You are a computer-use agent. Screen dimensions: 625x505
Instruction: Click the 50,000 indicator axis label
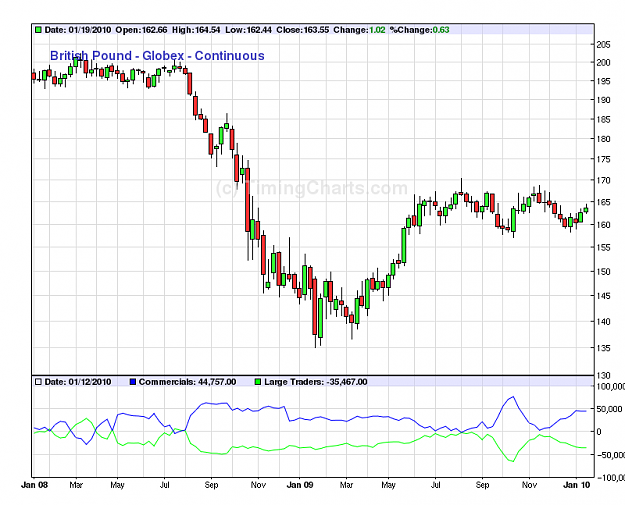tap(609, 409)
